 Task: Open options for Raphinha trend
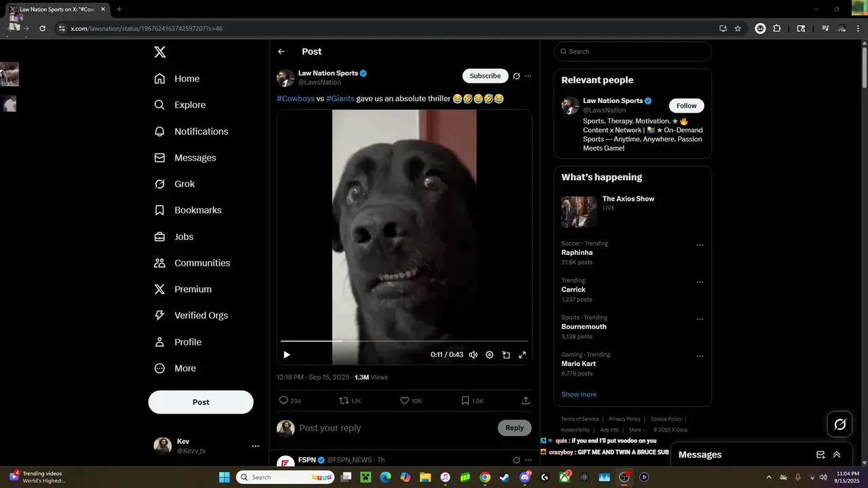pos(700,245)
